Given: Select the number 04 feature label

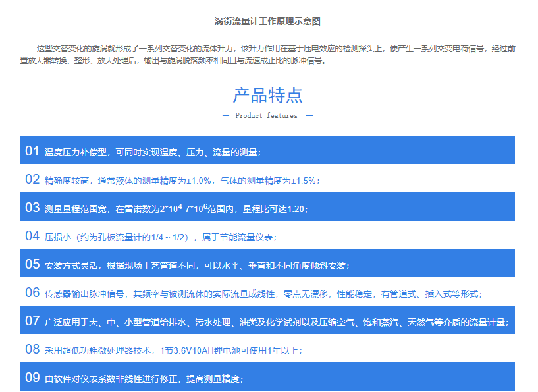Looking at the screenshot, I should point(32,236).
